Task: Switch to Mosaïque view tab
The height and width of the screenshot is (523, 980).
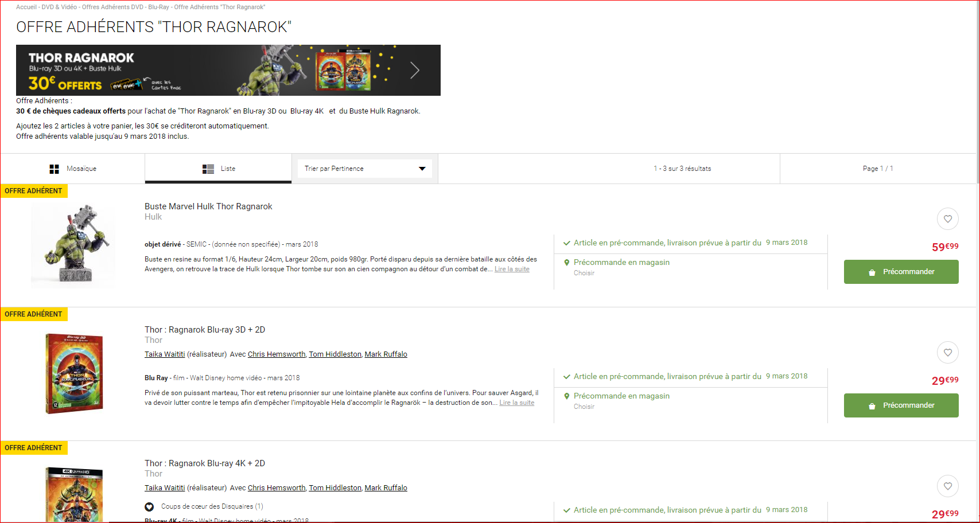Action: coord(73,169)
